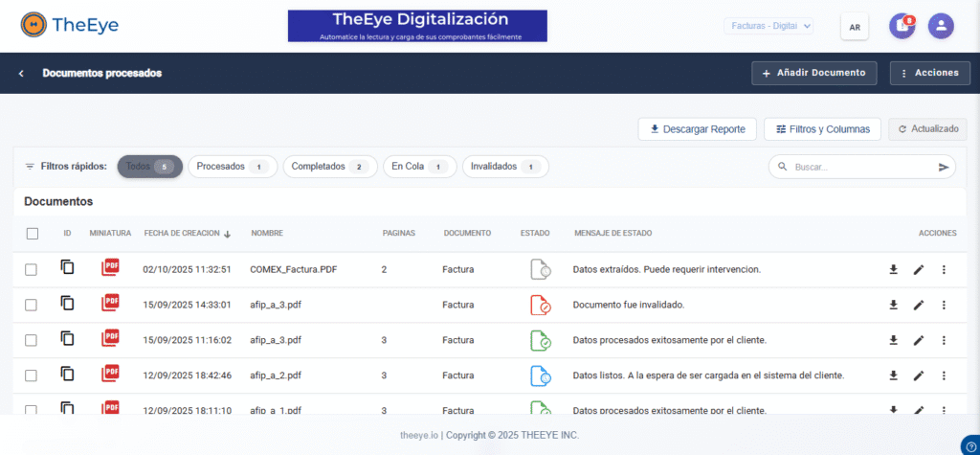The width and height of the screenshot is (980, 455).
Task: Check the box for COMEX_Factura.PDF row
Action: 31,270
